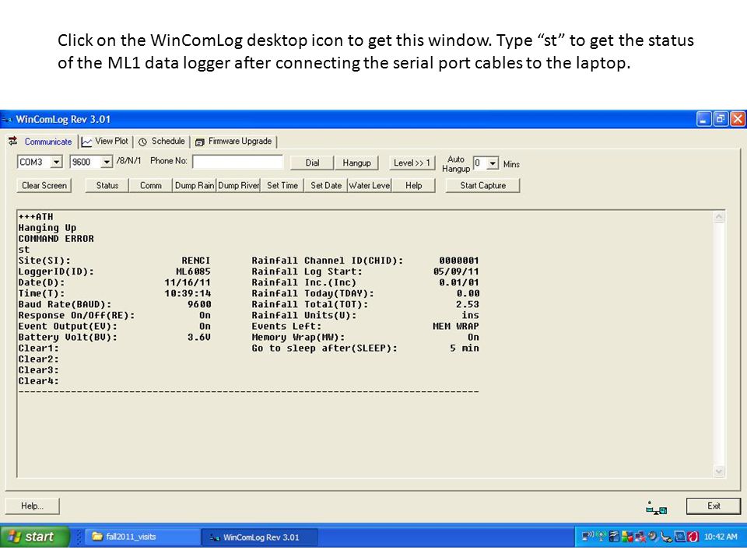Click the Communicate arrows icon

tap(13, 141)
